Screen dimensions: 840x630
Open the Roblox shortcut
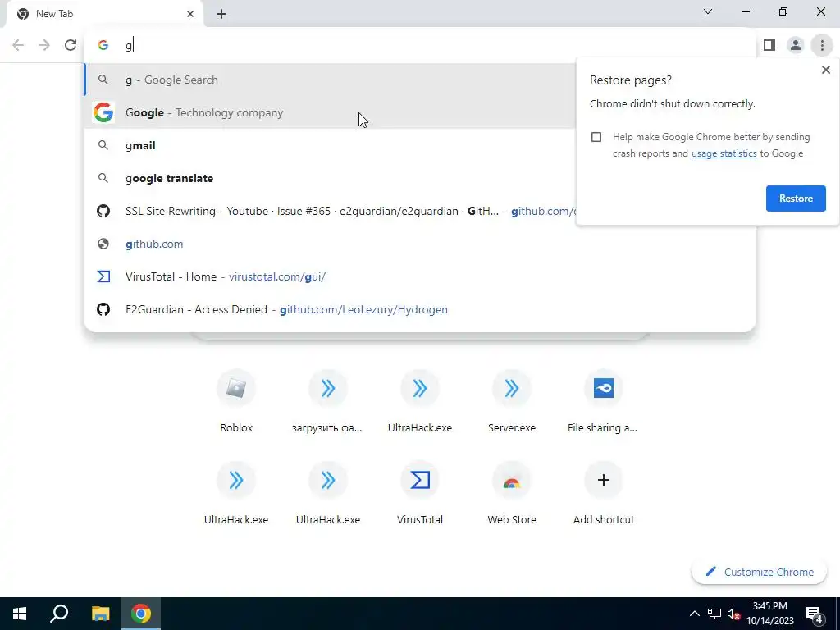(236, 402)
